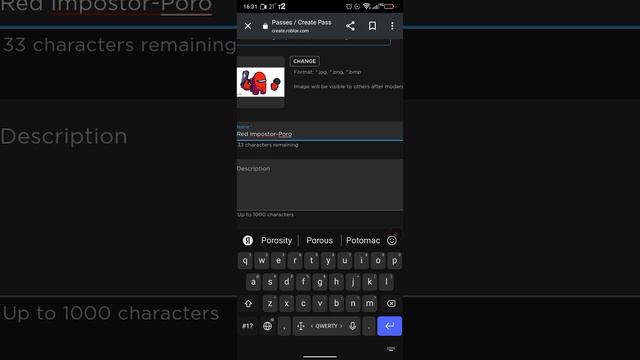Tap the letter k key
The image size is (640, 360).
(x=370, y=282)
